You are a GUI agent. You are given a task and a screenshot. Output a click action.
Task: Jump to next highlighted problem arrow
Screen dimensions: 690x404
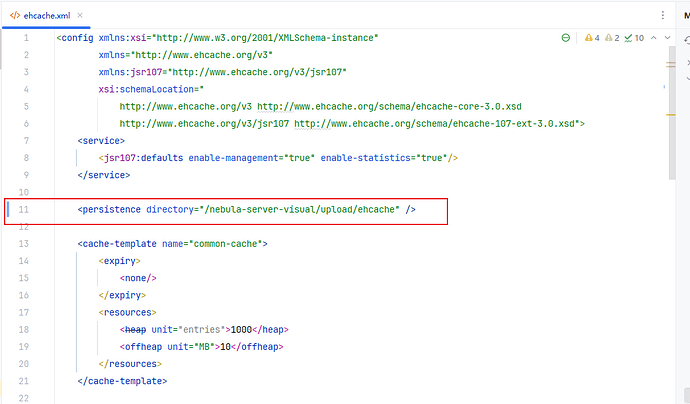coord(666,38)
